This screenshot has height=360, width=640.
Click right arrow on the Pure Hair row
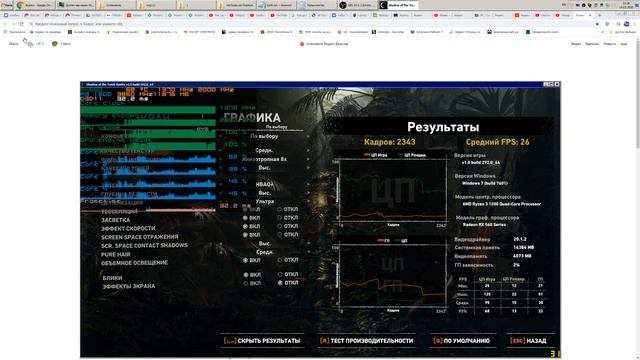tap(308, 252)
